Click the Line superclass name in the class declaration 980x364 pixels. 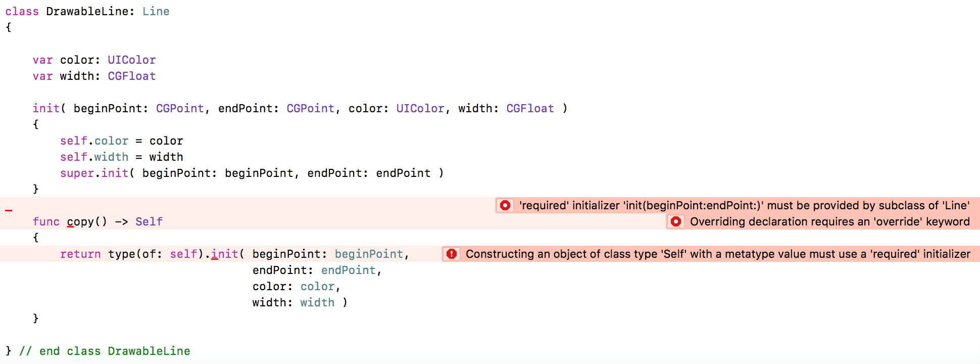pyautogui.click(x=156, y=11)
